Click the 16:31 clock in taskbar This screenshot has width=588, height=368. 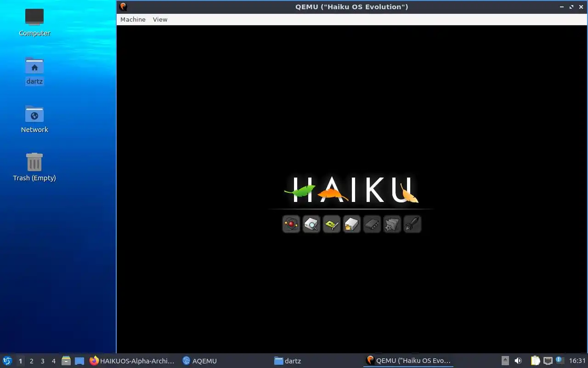point(577,361)
